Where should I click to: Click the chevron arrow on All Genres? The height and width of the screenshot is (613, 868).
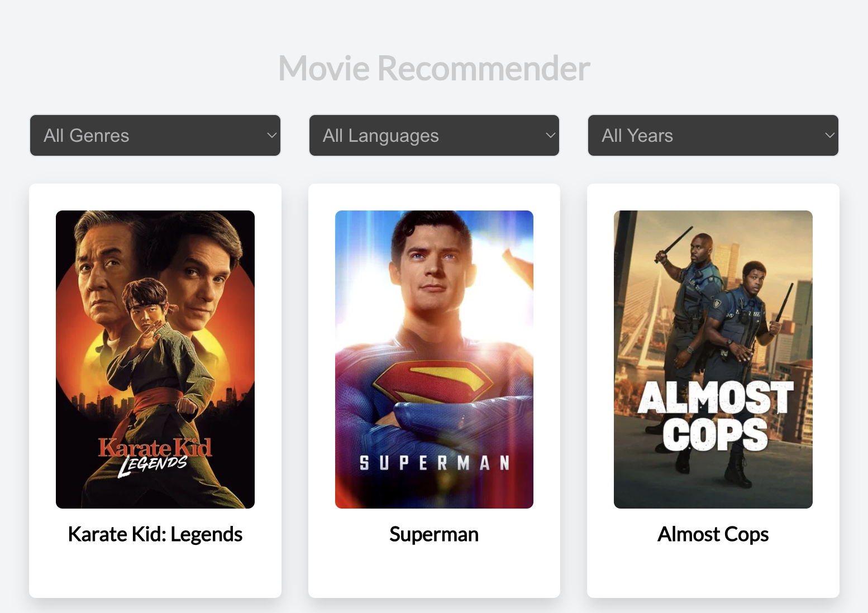[x=271, y=135]
